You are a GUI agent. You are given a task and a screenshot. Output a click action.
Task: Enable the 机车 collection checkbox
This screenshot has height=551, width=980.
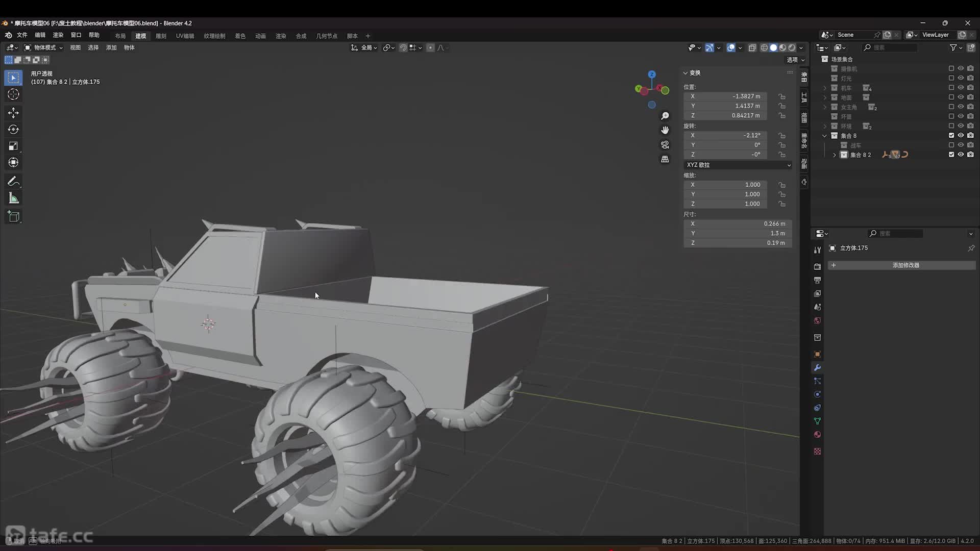tap(951, 88)
